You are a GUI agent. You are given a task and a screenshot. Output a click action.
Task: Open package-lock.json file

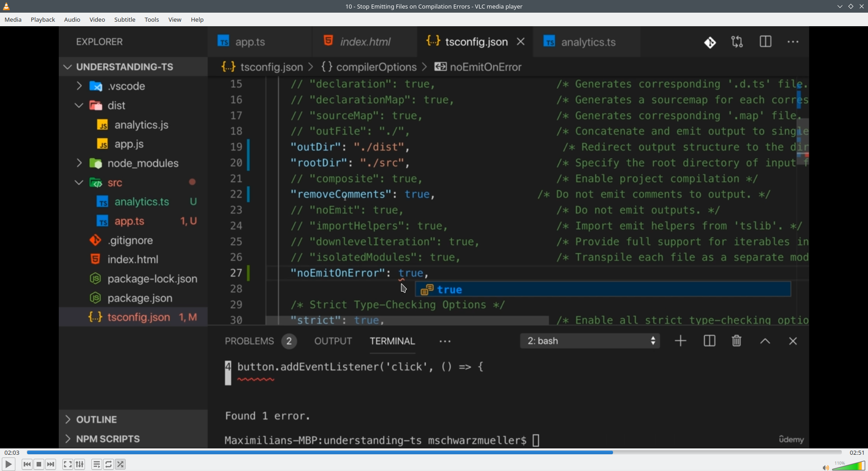133,279
